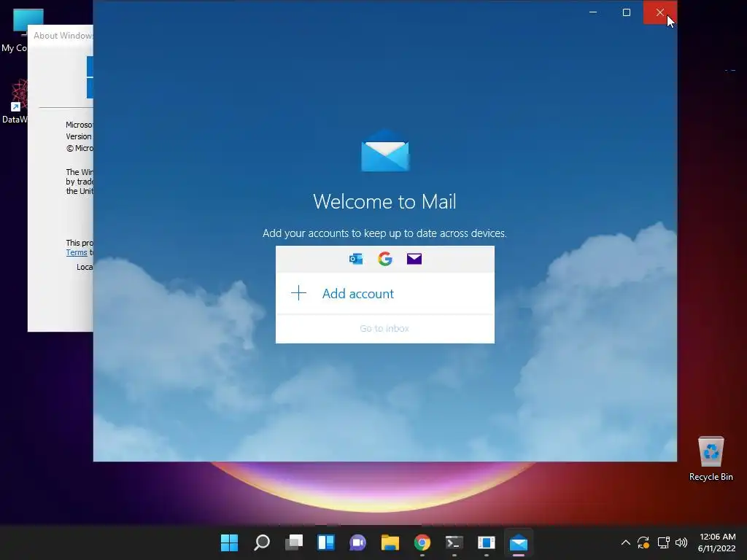Open the Terms link in About Windows

click(x=77, y=252)
